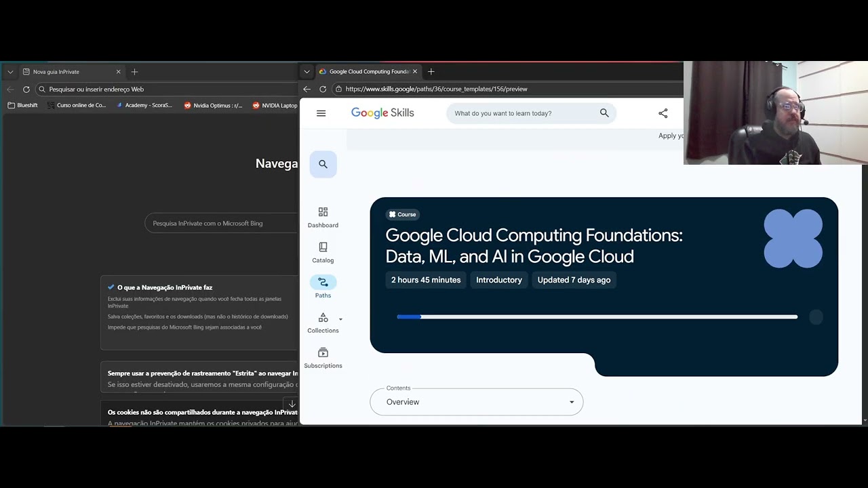Viewport: 868px width, 488px height.
Task: Expand the Collections dropdown arrow
Action: pyautogui.click(x=340, y=319)
